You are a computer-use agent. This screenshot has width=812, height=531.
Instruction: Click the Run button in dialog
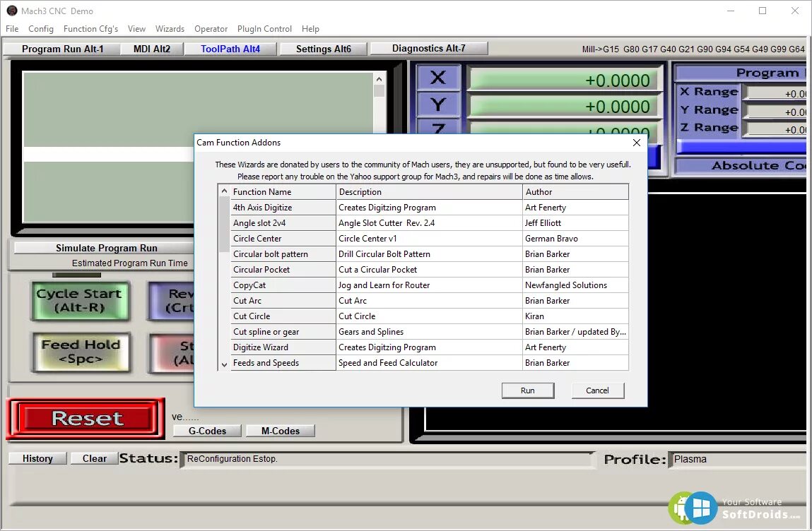pyautogui.click(x=528, y=390)
